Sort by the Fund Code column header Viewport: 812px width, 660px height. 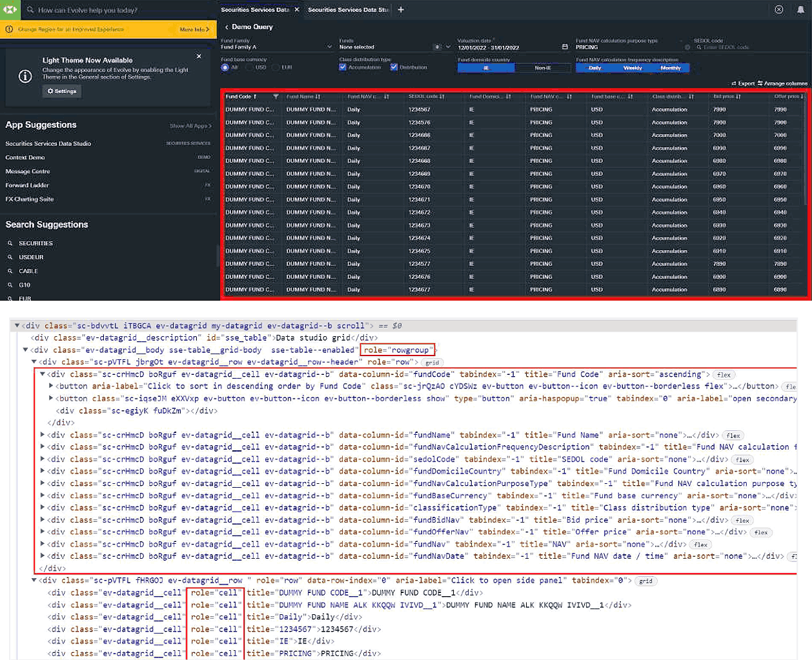point(241,97)
